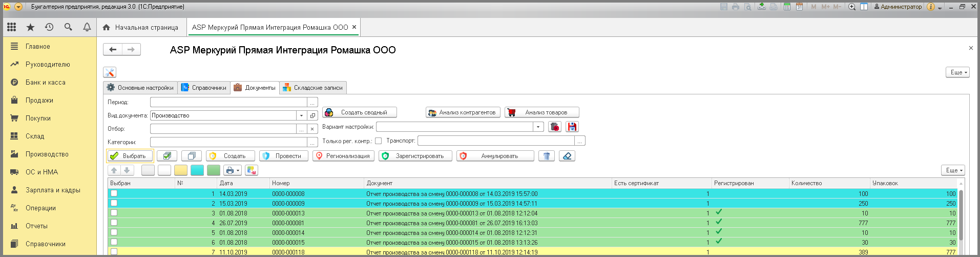Sort by the Дата column header
Image resolution: width=980 pixels, height=257 pixels.
coord(243,183)
